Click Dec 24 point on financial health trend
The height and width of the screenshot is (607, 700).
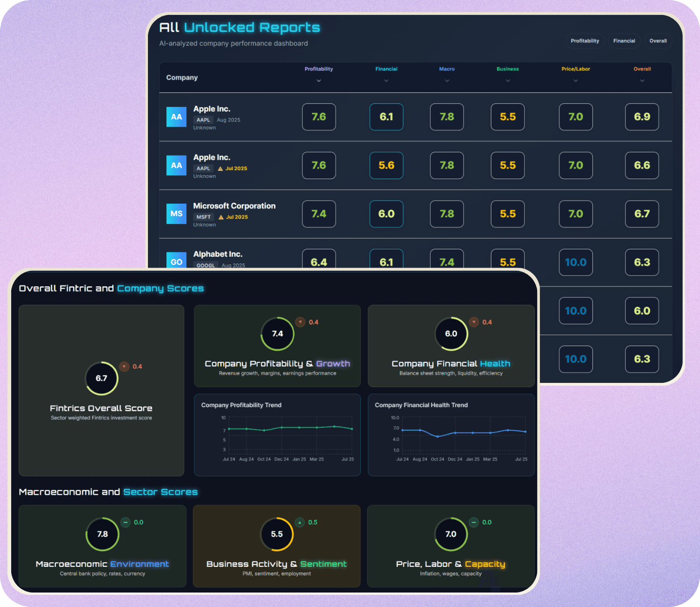click(x=455, y=433)
